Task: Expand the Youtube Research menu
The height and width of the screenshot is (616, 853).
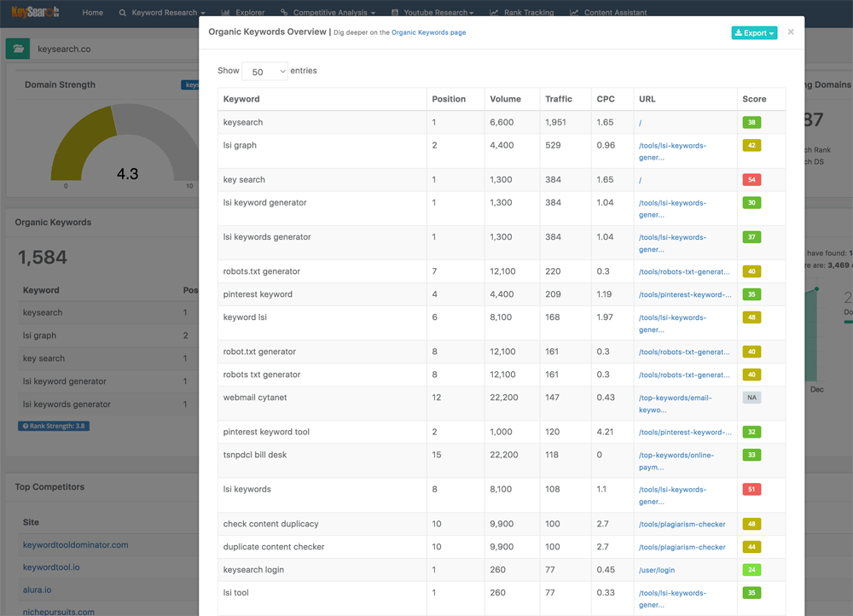Action: pos(432,13)
